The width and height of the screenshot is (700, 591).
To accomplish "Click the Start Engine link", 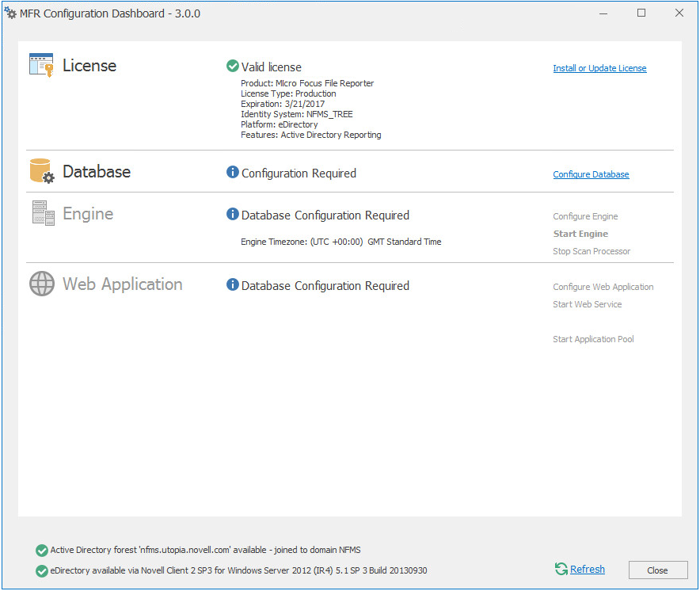I will click(x=580, y=234).
